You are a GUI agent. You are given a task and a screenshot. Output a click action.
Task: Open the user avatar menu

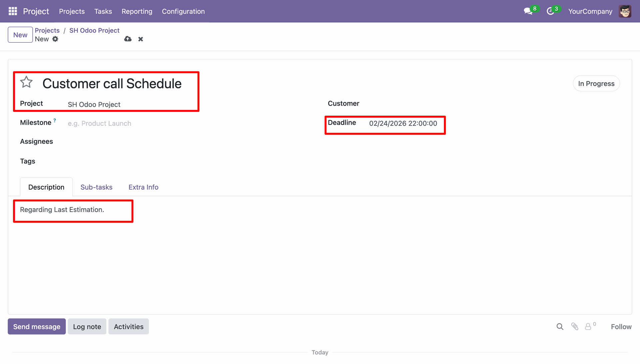click(x=625, y=11)
